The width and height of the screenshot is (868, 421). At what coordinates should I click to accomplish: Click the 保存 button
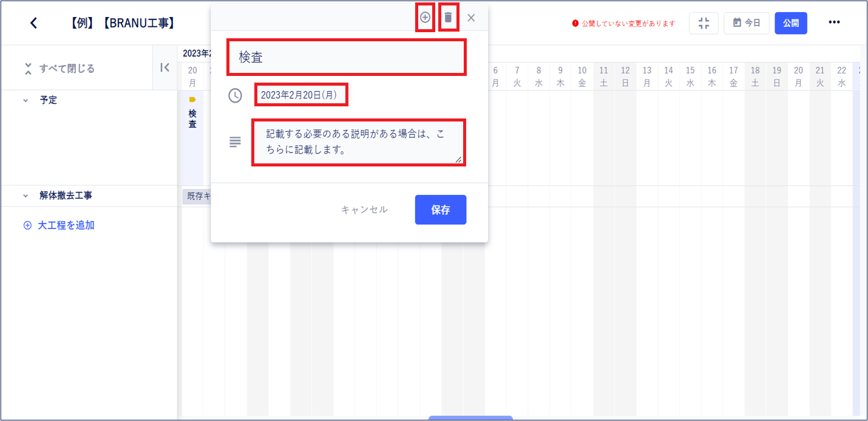click(x=441, y=210)
